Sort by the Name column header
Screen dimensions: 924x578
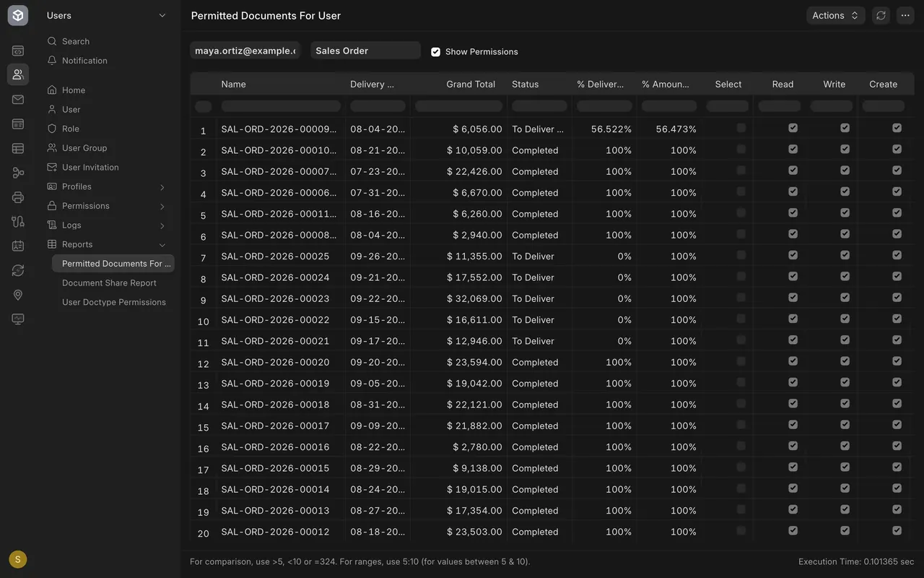(x=233, y=85)
